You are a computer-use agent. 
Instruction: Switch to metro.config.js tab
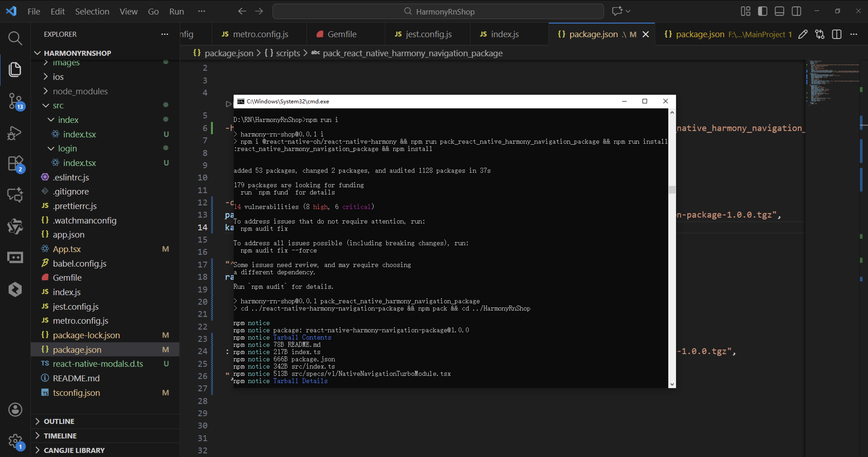coord(260,34)
